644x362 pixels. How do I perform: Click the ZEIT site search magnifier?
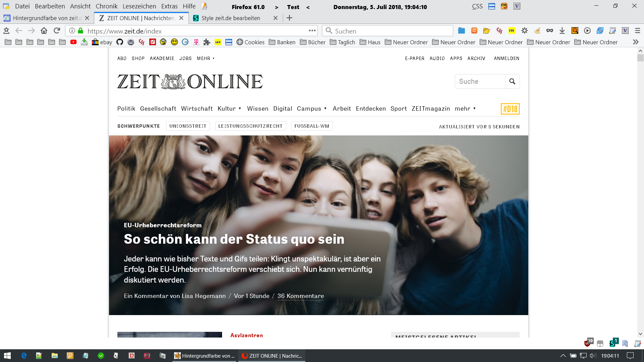tap(512, 81)
